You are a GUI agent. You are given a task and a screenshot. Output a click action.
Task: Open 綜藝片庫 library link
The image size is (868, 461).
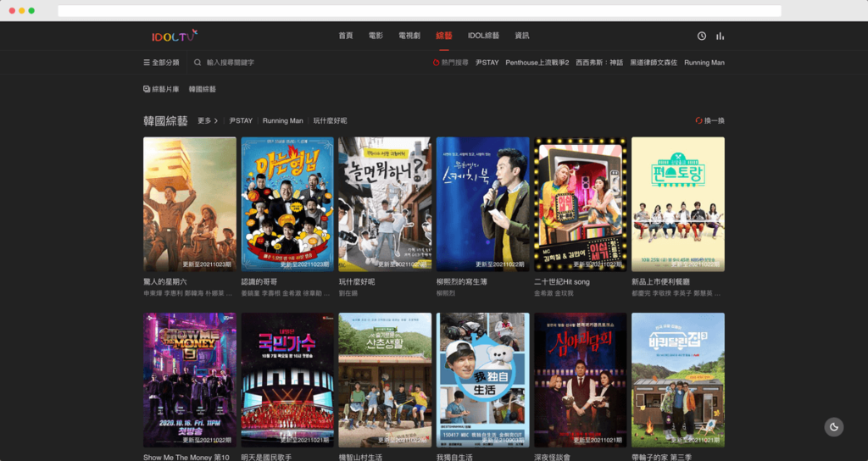point(161,89)
